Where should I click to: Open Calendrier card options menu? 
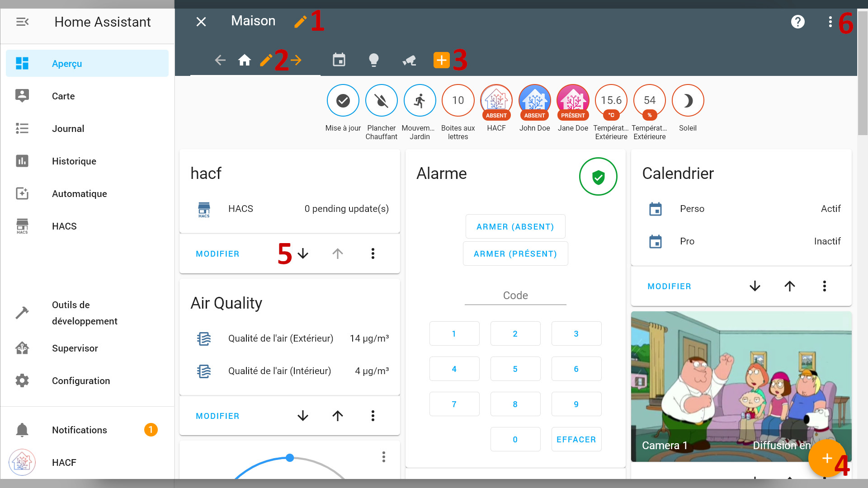tap(825, 286)
